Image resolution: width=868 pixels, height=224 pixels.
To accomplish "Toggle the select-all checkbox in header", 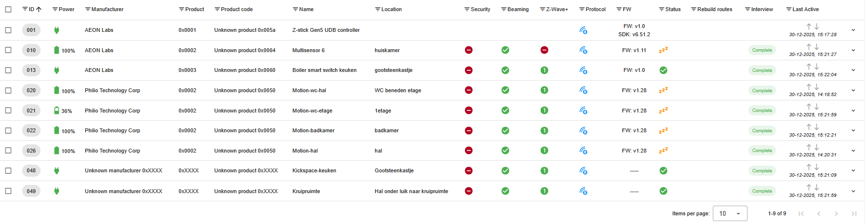I will point(8,9).
